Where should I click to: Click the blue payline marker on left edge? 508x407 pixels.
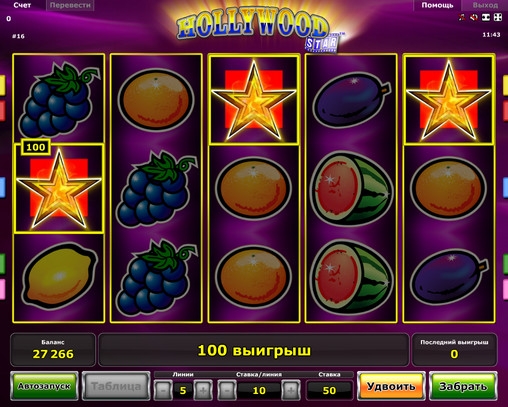click(2, 187)
